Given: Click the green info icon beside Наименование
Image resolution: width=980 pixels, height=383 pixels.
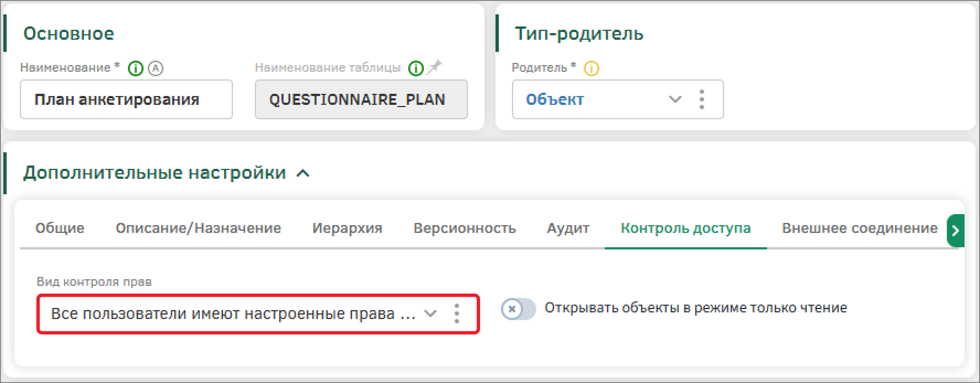Looking at the screenshot, I should [x=135, y=68].
